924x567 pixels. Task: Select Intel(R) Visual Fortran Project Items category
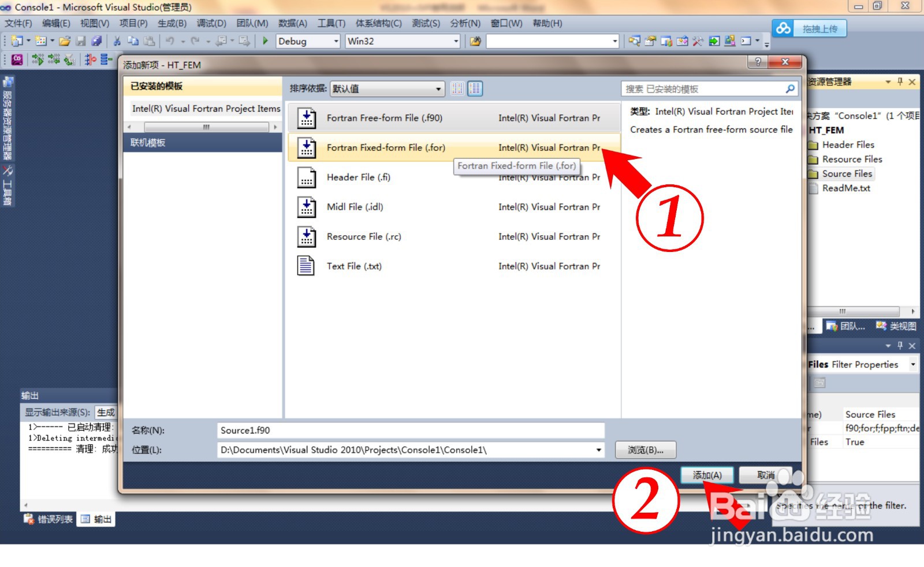point(206,109)
